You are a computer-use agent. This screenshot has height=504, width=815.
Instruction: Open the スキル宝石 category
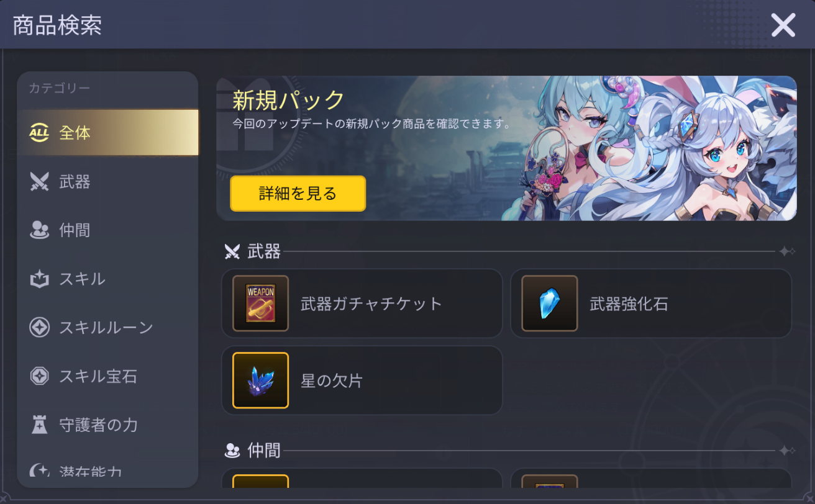click(x=108, y=376)
